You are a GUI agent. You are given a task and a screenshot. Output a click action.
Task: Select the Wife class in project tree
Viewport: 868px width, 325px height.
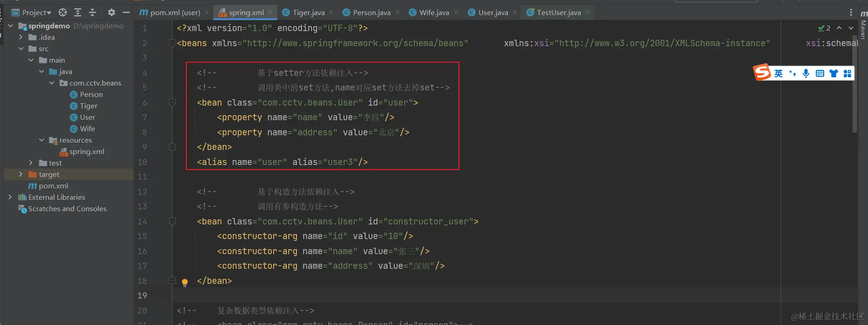pyautogui.click(x=82, y=128)
